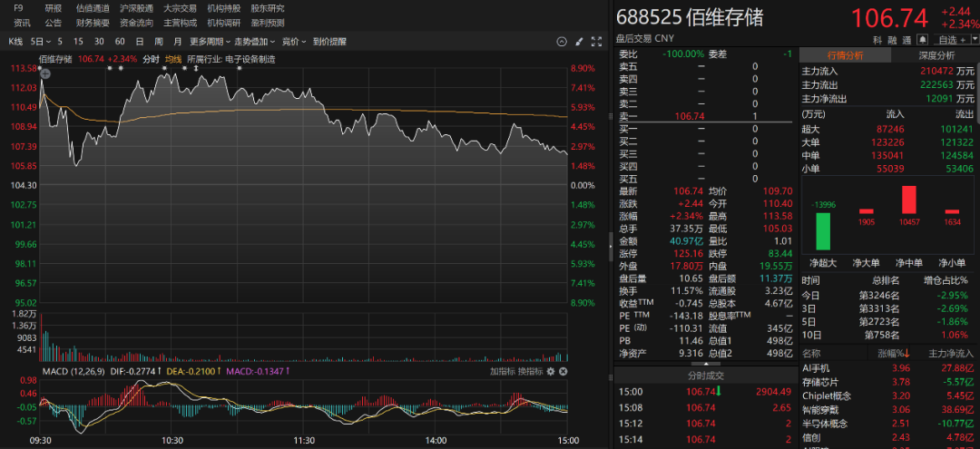This screenshot has height=449, width=980.
Task: Select the 存储芯片 concept row
Action: [x=888, y=382]
